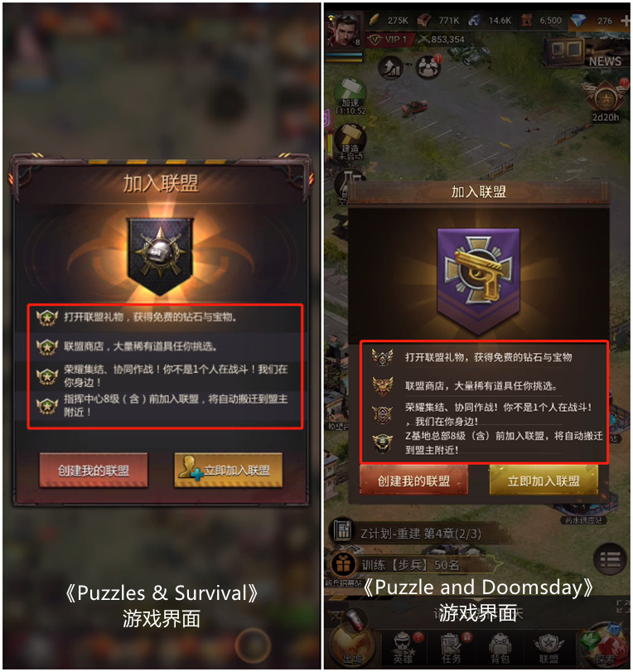The height and width of the screenshot is (672, 633).
Task: Open the 英雄 tab in bottom bar
Action: tap(403, 647)
